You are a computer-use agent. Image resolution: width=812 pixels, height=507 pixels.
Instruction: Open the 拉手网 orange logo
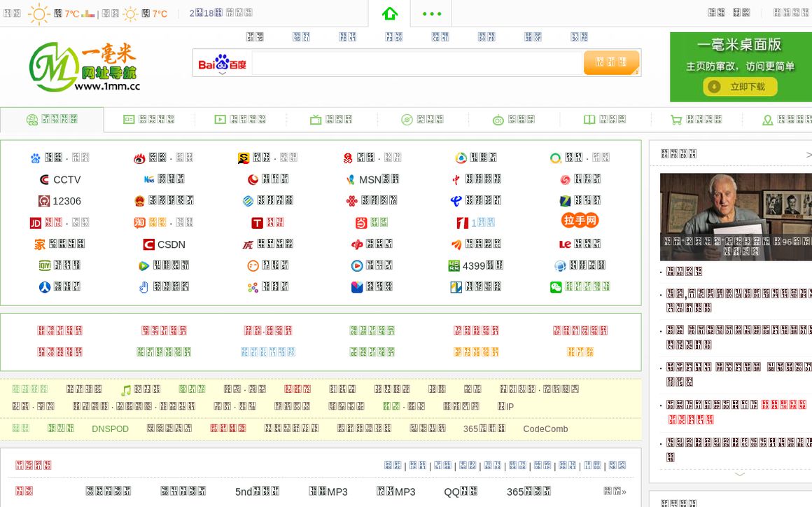580,220
